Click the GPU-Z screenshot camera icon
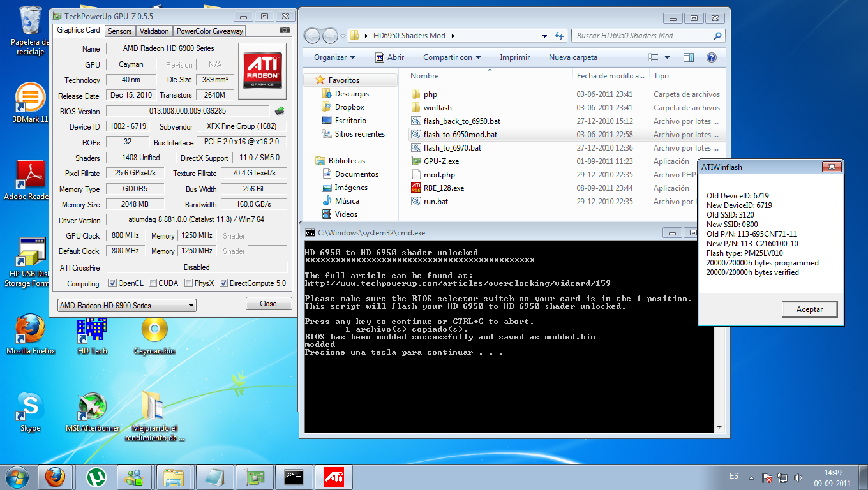This screenshot has height=490, width=868. point(285,30)
